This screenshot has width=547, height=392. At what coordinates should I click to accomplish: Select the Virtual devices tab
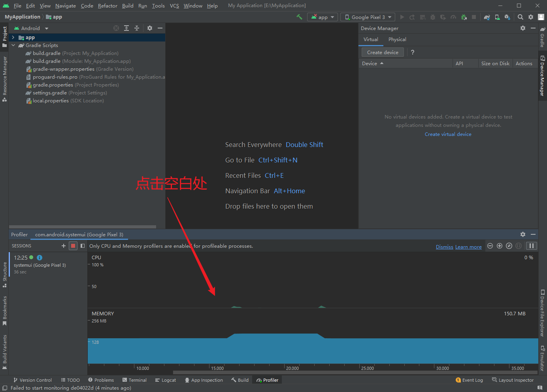point(371,39)
